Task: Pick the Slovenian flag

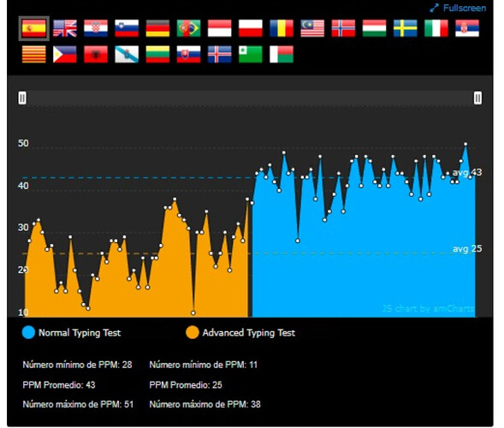Action: 127,28
